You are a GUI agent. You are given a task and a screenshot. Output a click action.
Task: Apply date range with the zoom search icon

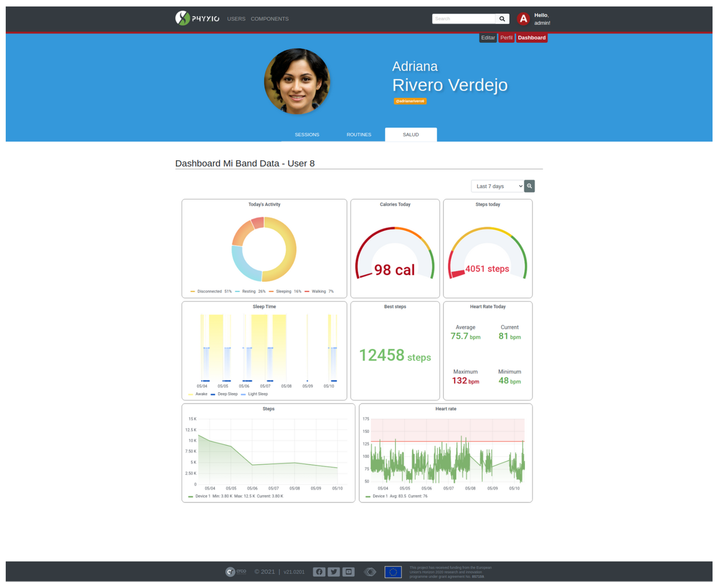pos(529,186)
